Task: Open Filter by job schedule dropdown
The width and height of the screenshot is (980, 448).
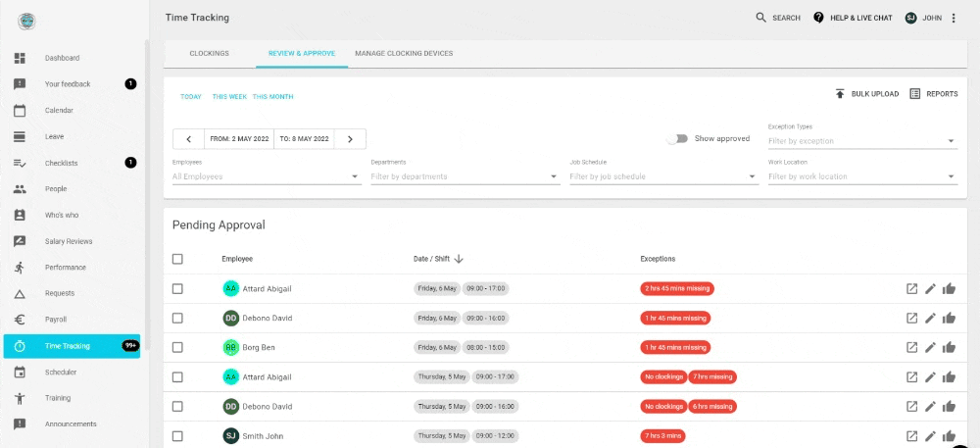Action: coord(663,176)
